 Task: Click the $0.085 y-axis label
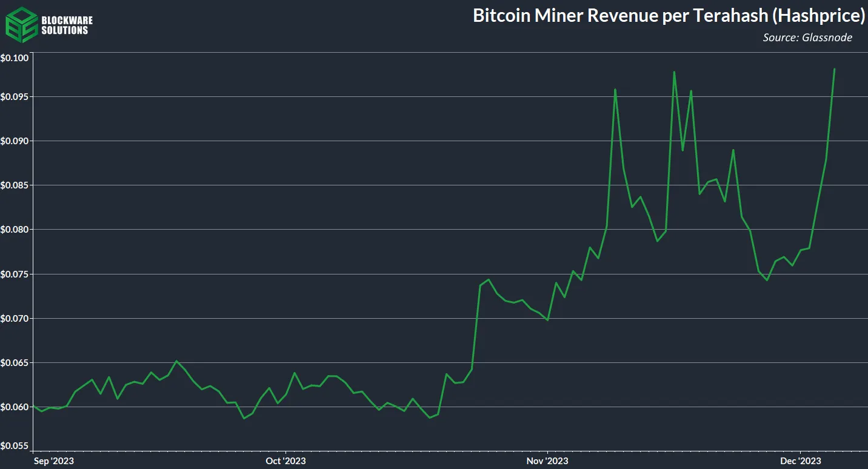pyautogui.click(x=14, y=185)
